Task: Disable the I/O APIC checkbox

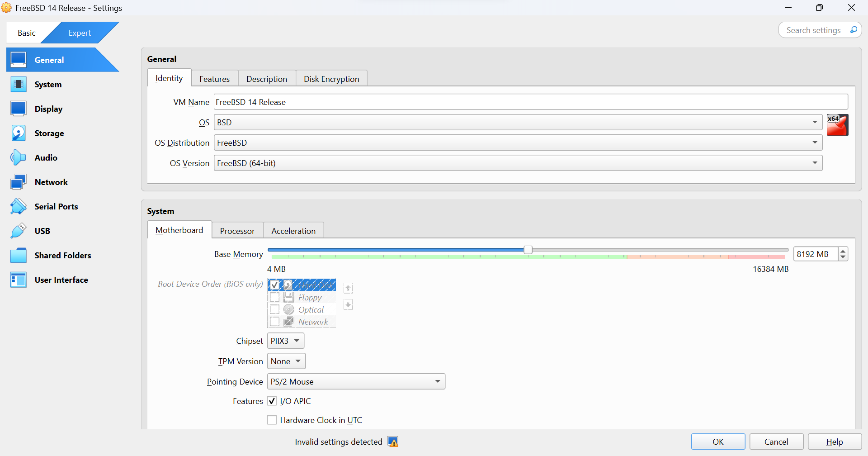Action: point(272,401)
